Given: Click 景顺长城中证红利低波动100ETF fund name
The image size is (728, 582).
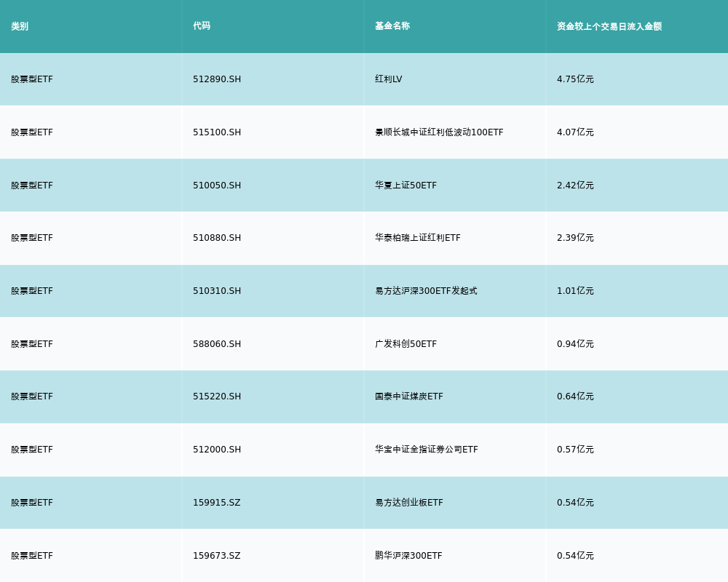Looking at the screenshot, I should (439, 132).
